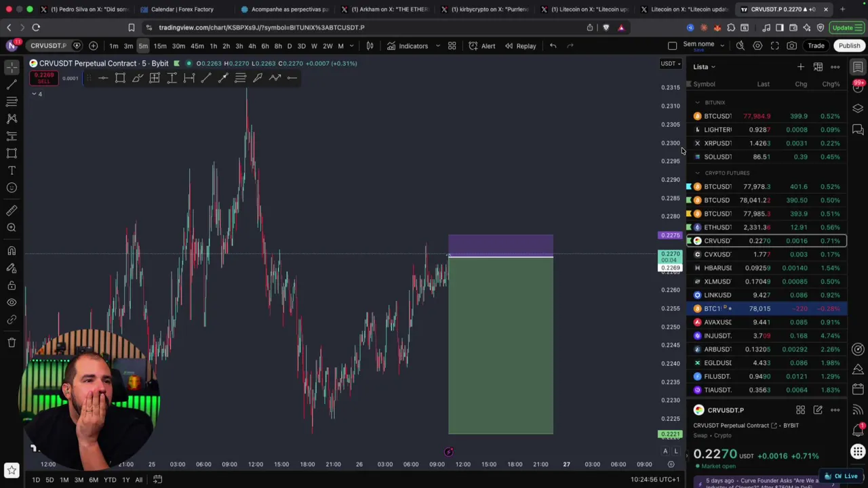The width and height of the screenshot is (868, 488).
Task: Select the YTD date range
Action: [x=109, y=480]
